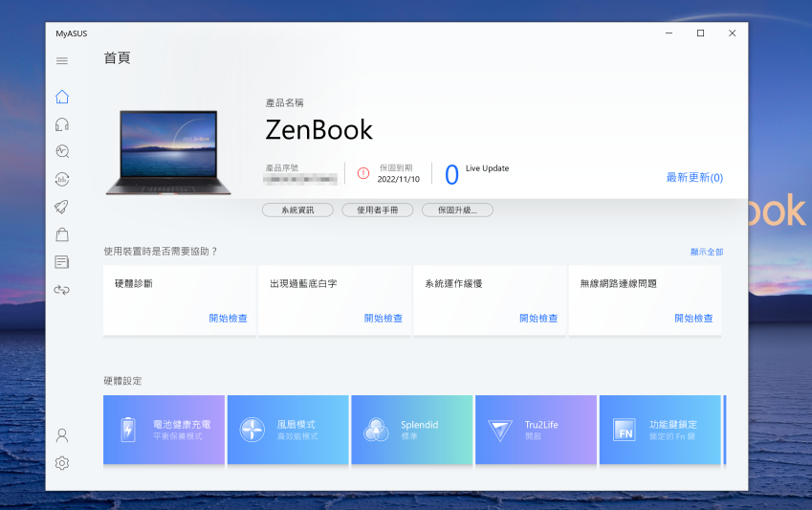The width and height of the screenshot is (812, 510).
Task: Open the 電池健康充電 tile
Action: pyautogui.click(x=165, y=430)
